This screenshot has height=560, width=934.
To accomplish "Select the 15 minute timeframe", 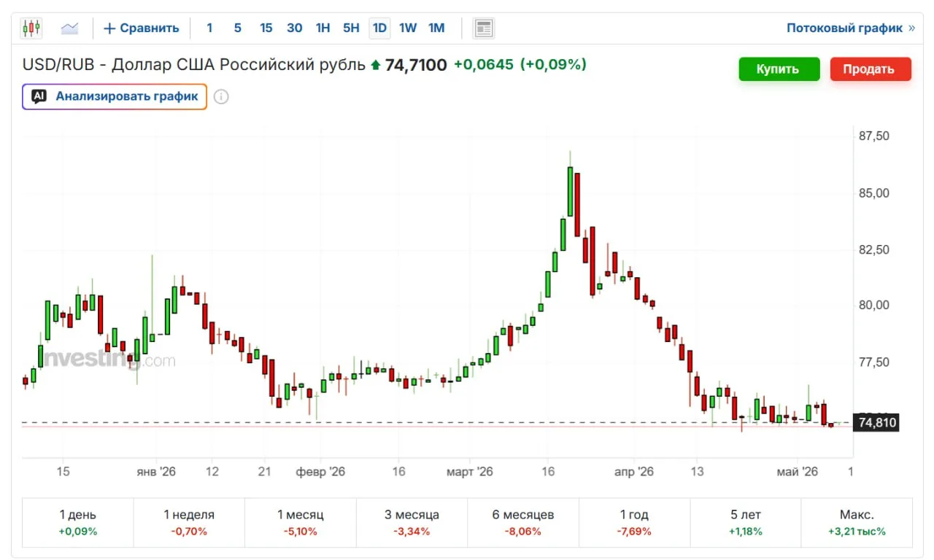I will 266,28.
